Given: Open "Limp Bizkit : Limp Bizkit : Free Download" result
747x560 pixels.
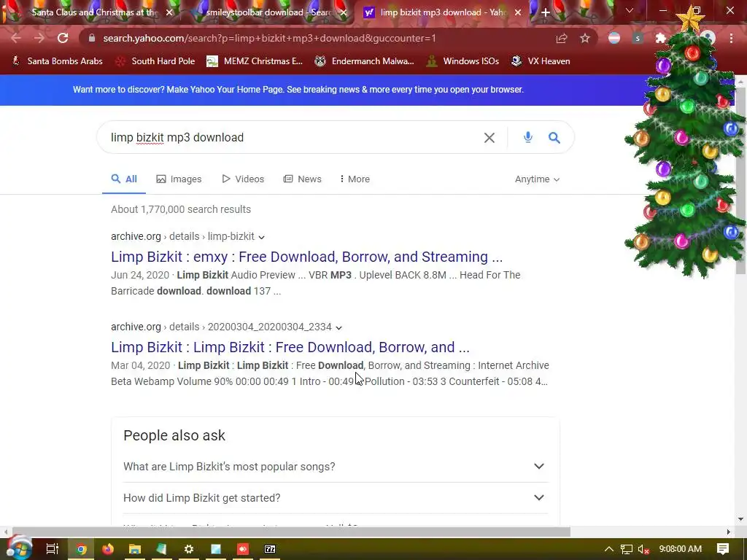Looking at the screenshot, I should click(290, 347).
